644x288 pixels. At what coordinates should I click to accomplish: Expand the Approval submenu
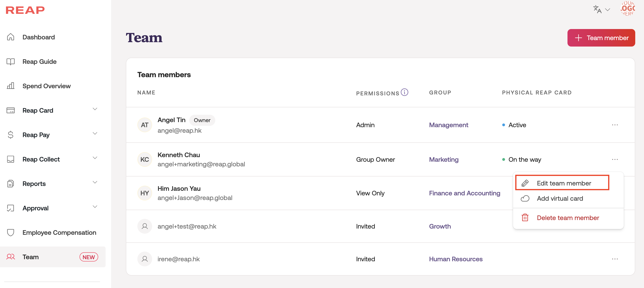click(95, 207)
